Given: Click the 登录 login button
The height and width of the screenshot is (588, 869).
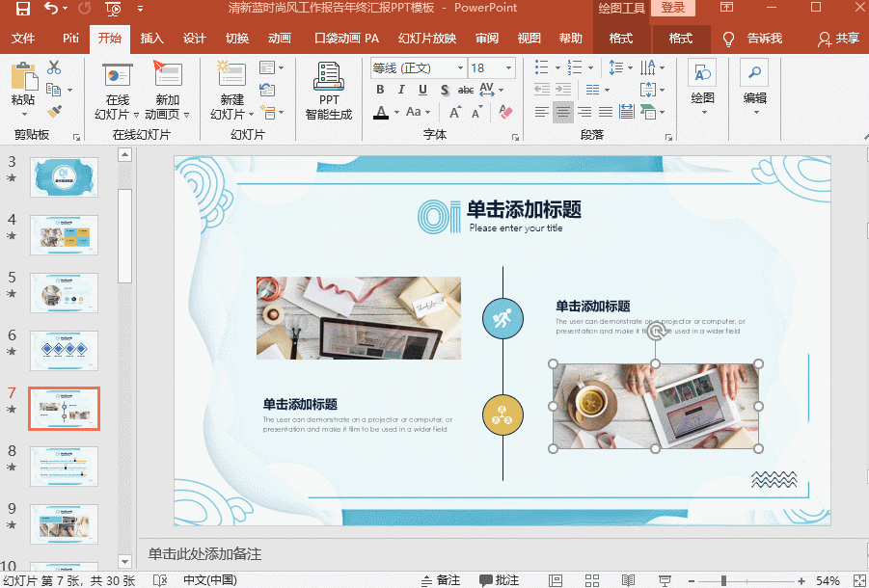Looking at the screenshot, I should [673, 8].
